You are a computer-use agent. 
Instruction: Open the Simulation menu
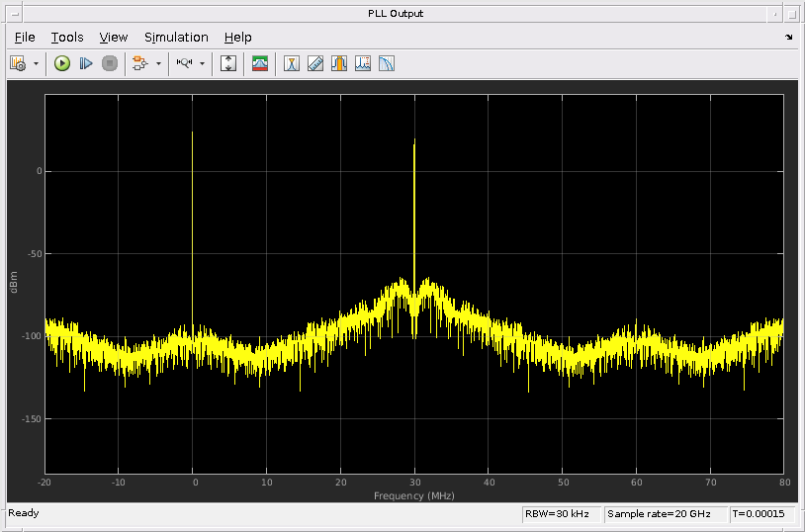click(176, 37)
